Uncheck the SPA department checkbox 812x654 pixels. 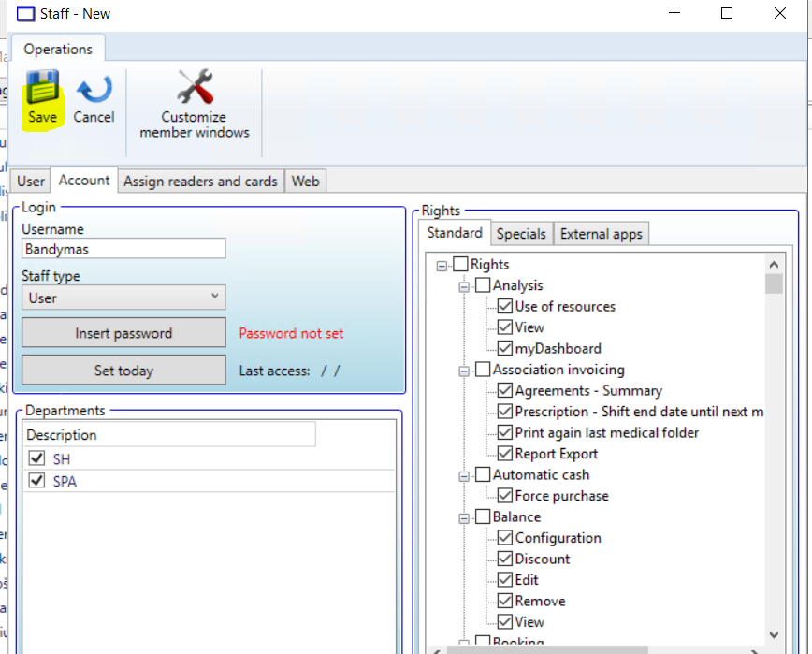[x=37, y=481]
